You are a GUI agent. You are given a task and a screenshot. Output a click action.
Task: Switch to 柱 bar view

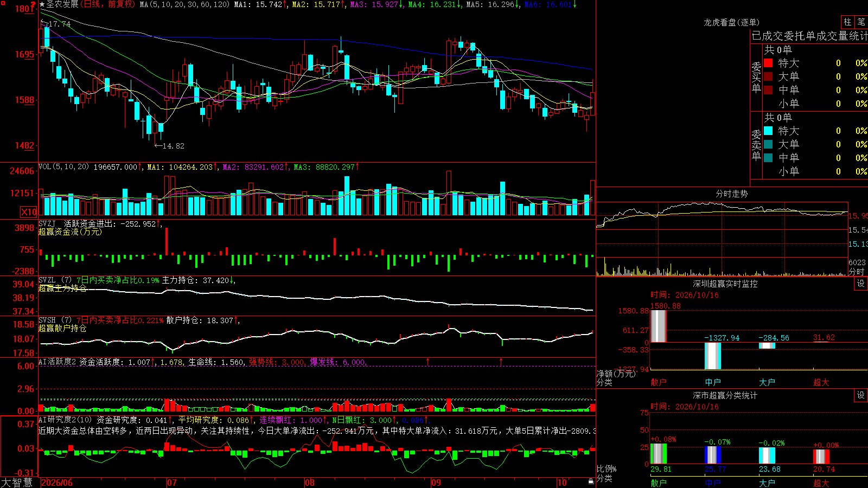click(x=847, y=22)
